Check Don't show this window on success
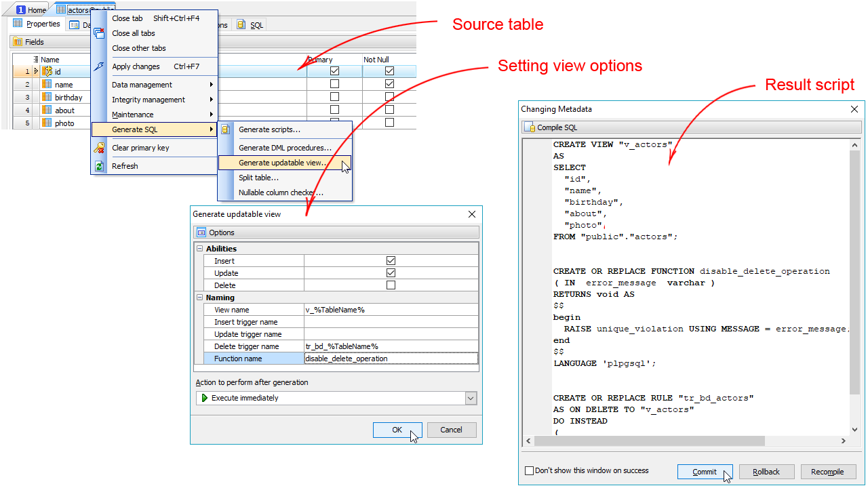This screenshot has height=488, width=868. click(x=530, y=470)
